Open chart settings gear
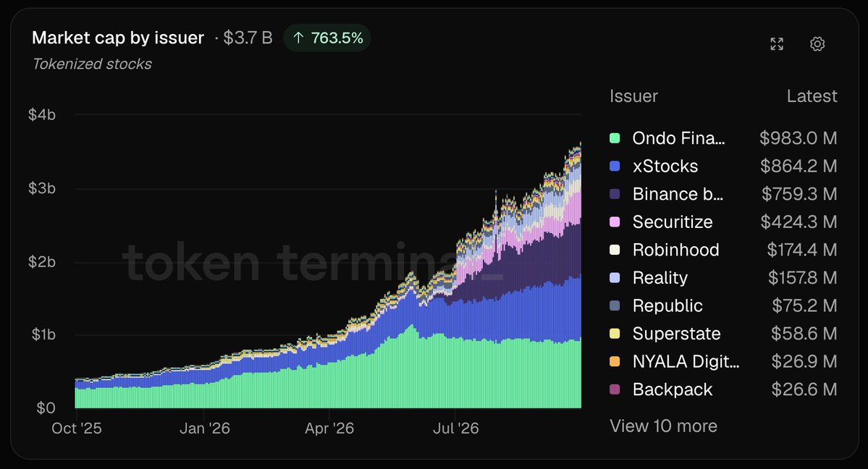The width and height of the screenshot is (868, 469). tap(817, 43)
